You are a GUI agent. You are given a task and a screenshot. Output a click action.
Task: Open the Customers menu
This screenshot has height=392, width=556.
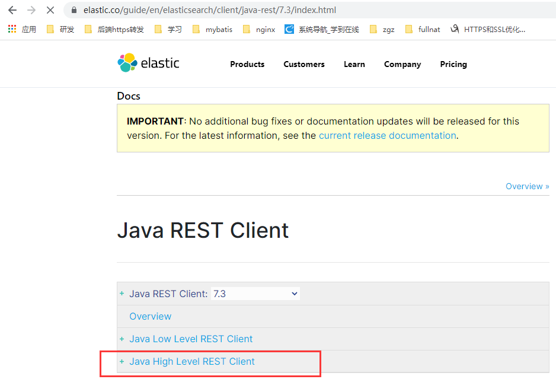pos(304,64)
